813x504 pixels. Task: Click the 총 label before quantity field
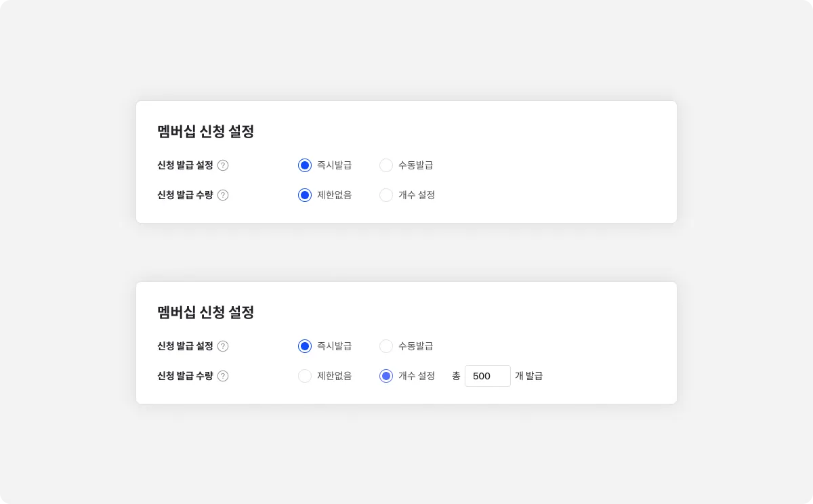point(456,376)
